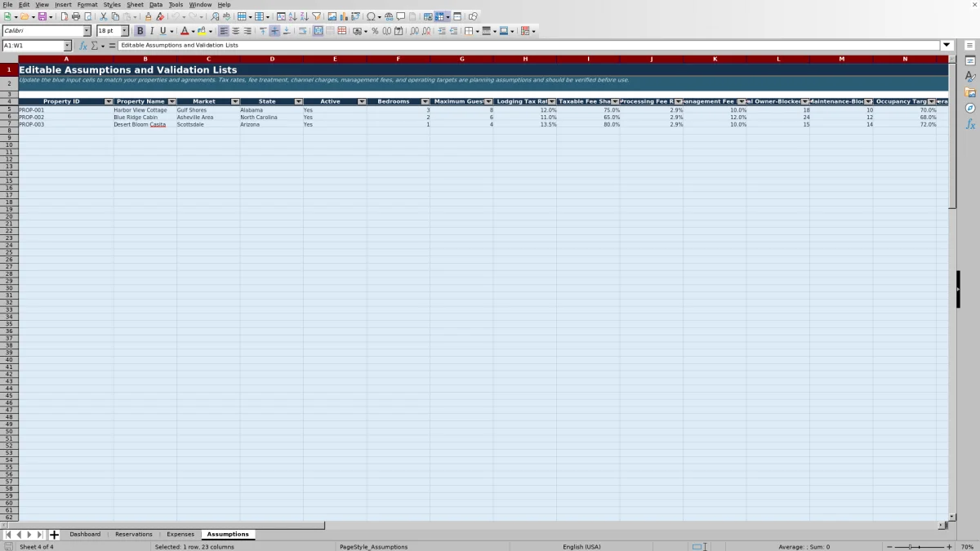Toggle Center Horizontally alignment
The image size is (980, 551).
pyautogui.click(x=235, y=31)
